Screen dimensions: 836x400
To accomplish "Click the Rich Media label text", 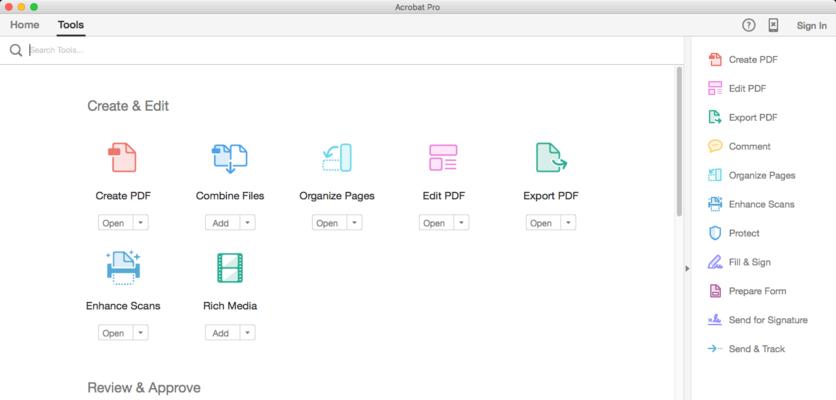I will (230, 306).
